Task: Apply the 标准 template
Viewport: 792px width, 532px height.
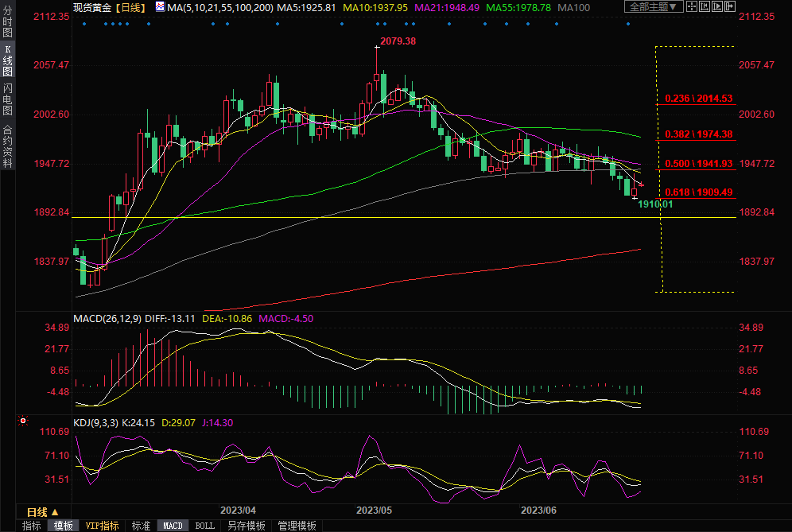Action: [x=141, y=526]
